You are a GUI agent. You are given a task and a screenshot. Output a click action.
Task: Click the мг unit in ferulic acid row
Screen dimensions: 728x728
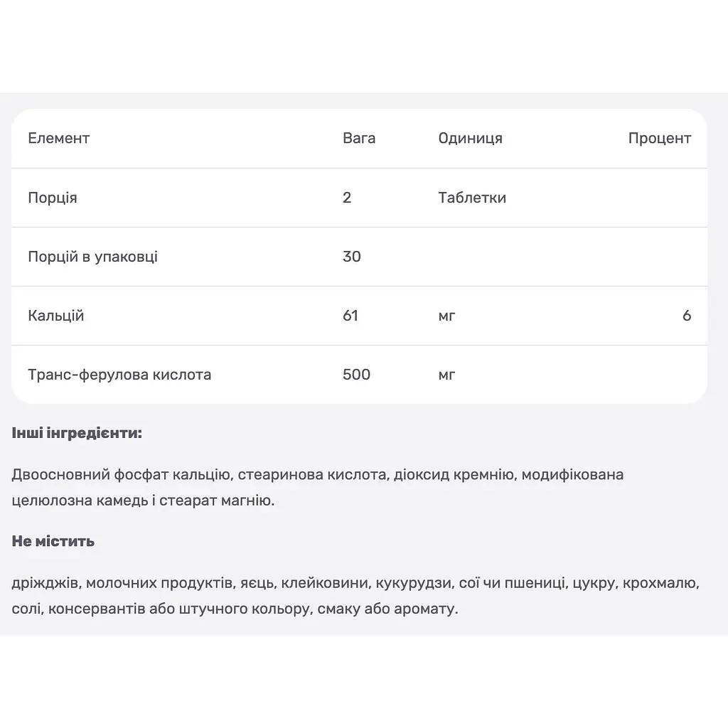pyautogui.click(x=446, y=375)
